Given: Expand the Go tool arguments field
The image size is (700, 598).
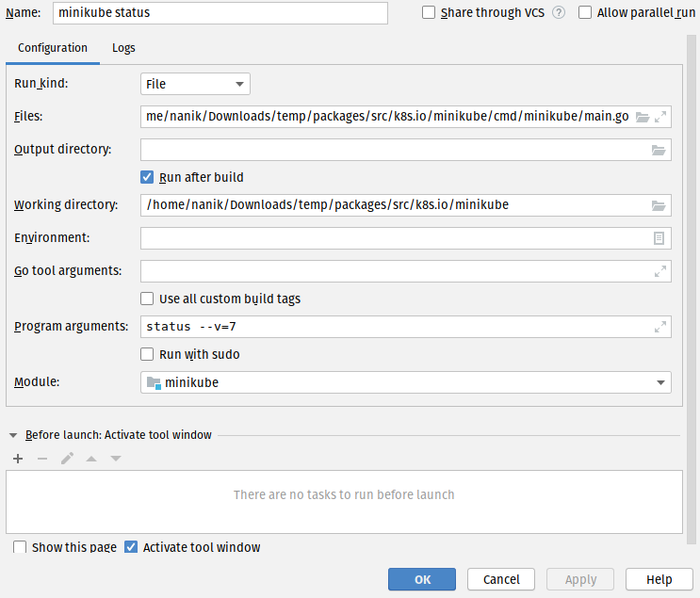Looking at the screenshot, I should 660,271.
